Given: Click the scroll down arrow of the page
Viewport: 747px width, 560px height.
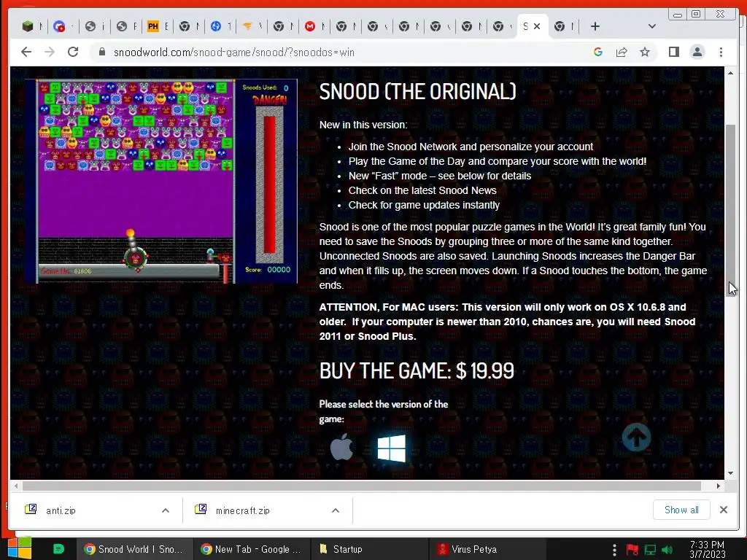Looking at the screenshot, I should tap(731, 473).
